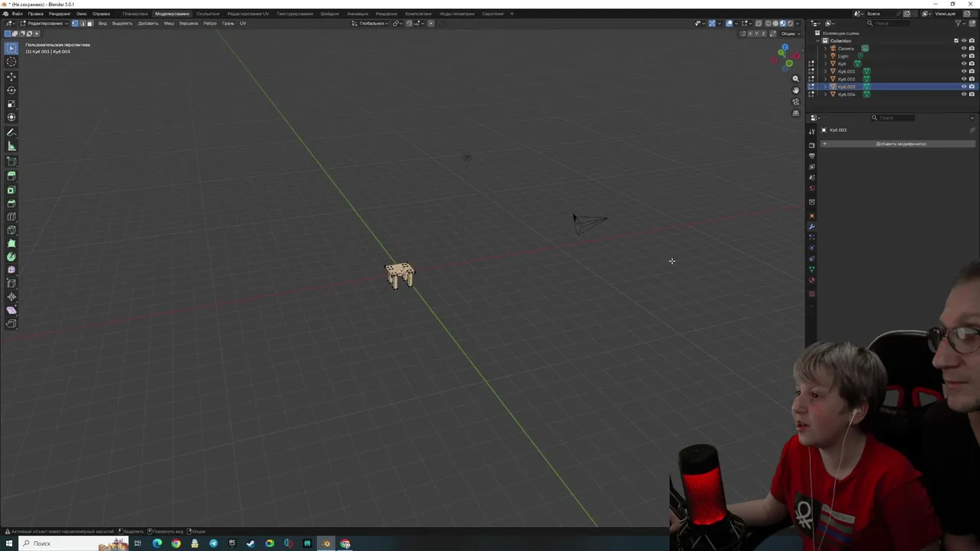Select the Shrink/Fatten tool
Screen dimensions: 980x551
click(11, 297)
